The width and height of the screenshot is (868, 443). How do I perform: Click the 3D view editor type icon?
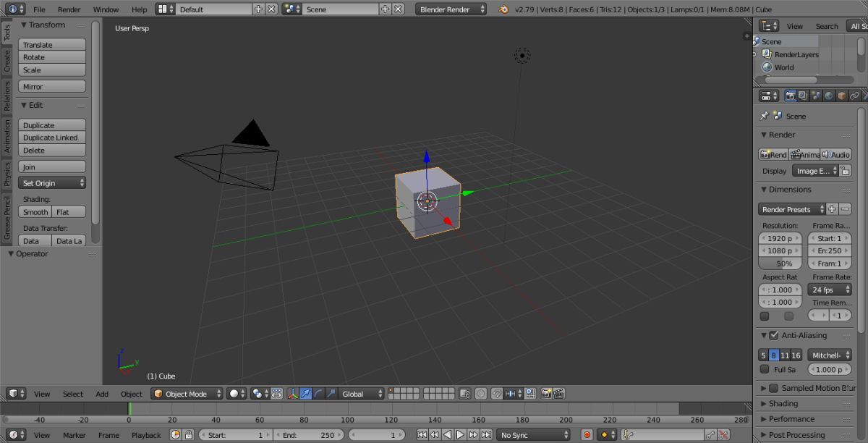tap(17, 394)
